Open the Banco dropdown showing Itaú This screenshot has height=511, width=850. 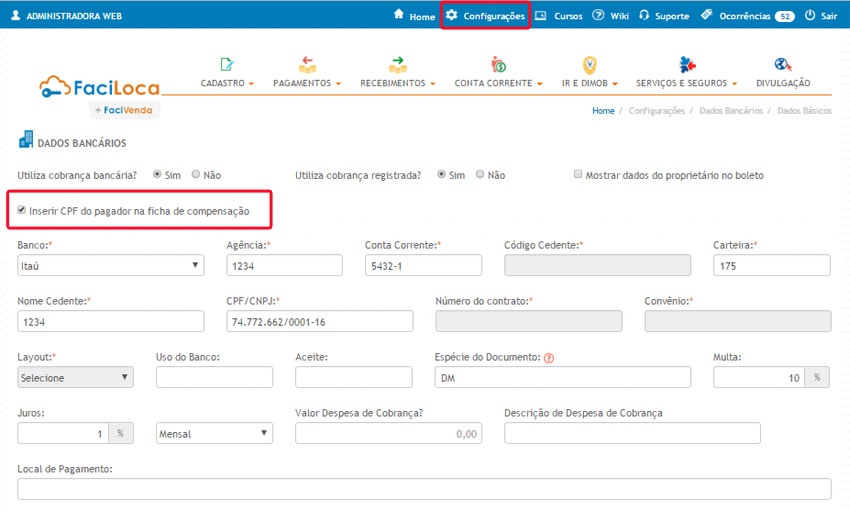coord(110,265)
